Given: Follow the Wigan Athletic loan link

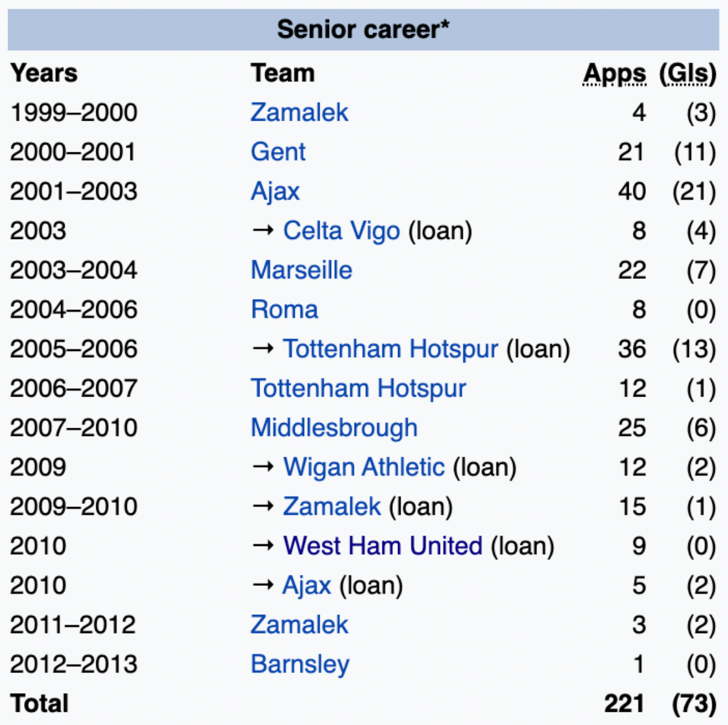Looking at the screenshot, I should click(363, 467).
